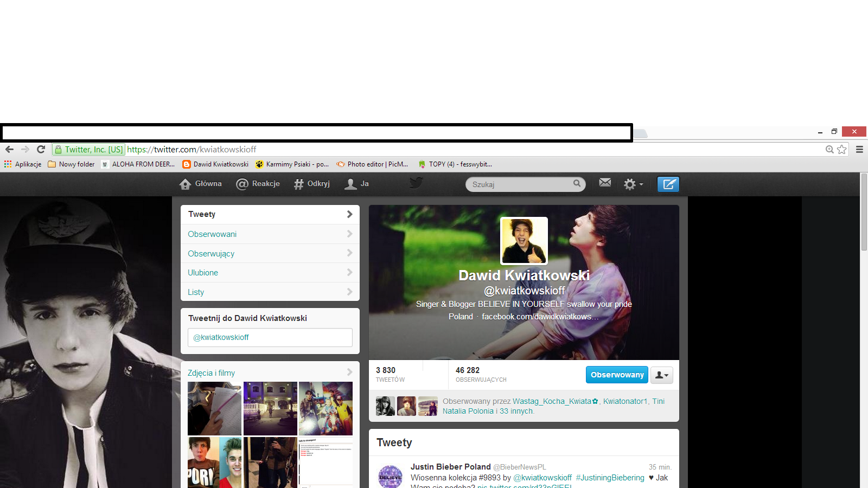The width and height of the screenshot is (868, 488).
Task: Open the colorful group photo thumbnail
Action: tap(325, 408)
